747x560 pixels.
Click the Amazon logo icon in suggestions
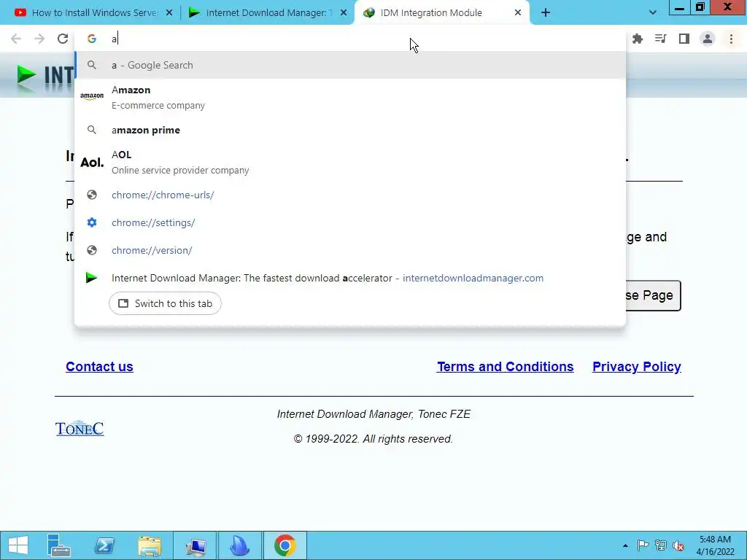click(x=92, y=96)
